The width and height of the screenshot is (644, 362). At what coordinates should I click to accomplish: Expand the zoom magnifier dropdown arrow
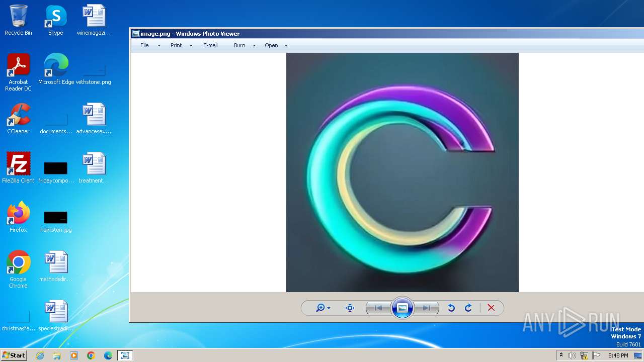click(x=329, y=308)
